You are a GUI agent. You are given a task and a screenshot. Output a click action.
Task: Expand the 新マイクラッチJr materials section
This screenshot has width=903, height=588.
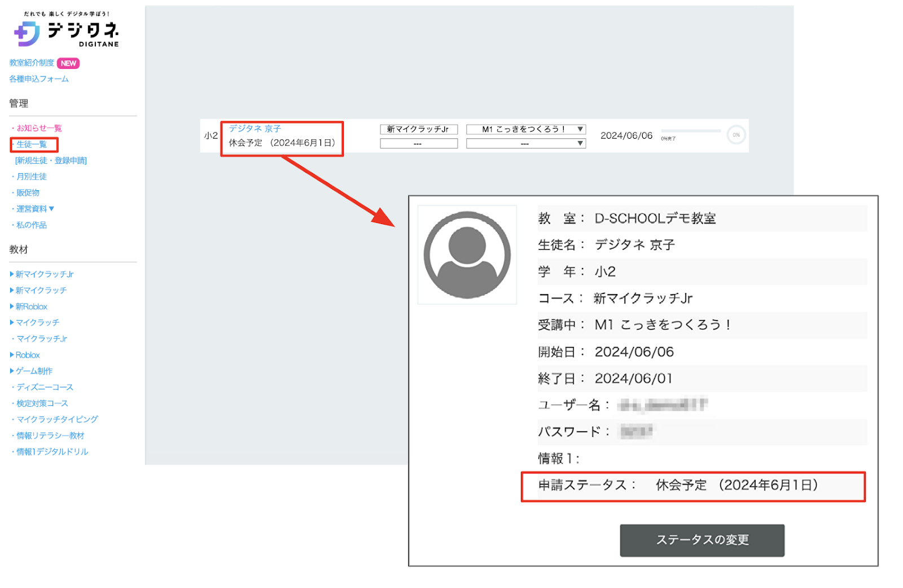point(44,274)
